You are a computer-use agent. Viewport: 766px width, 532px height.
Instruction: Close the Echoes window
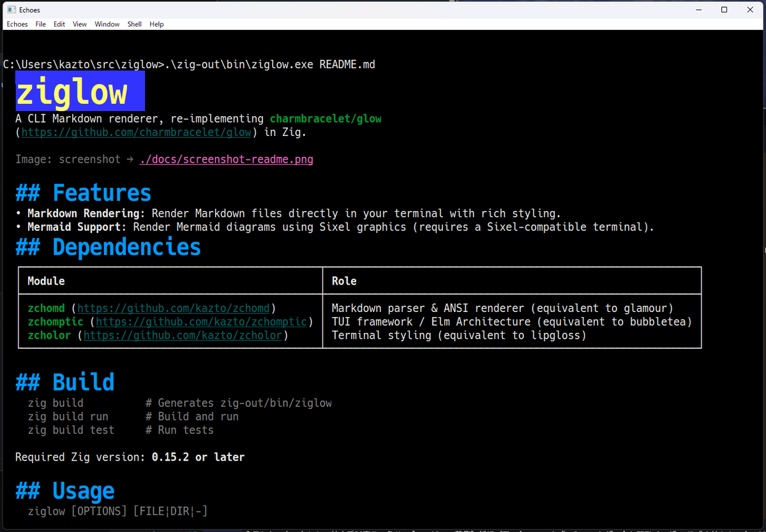751,10
